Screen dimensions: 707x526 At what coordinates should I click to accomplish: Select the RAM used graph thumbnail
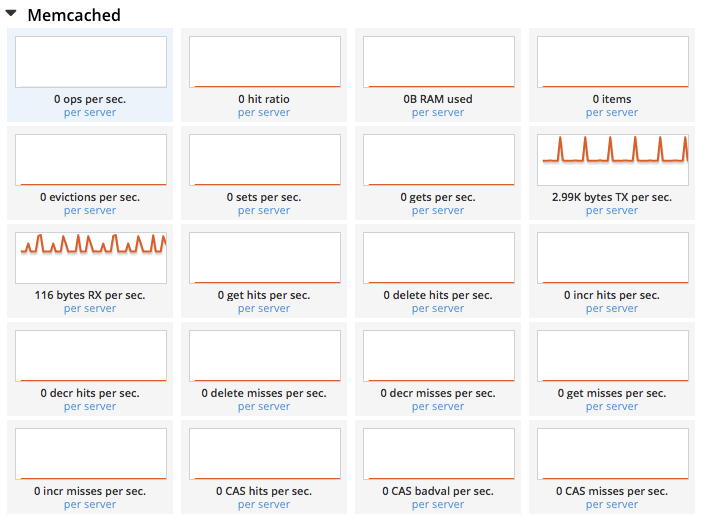[438, 62]
